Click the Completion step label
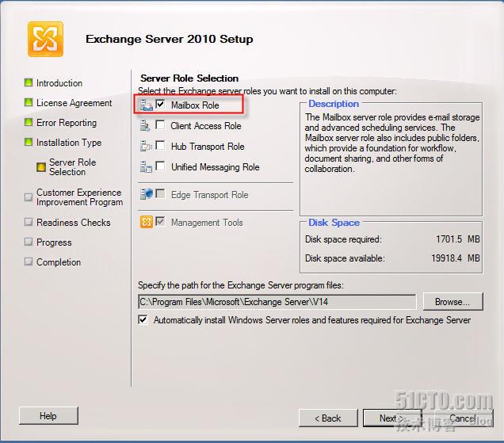 pyautogui.click(x=59, y=262)
